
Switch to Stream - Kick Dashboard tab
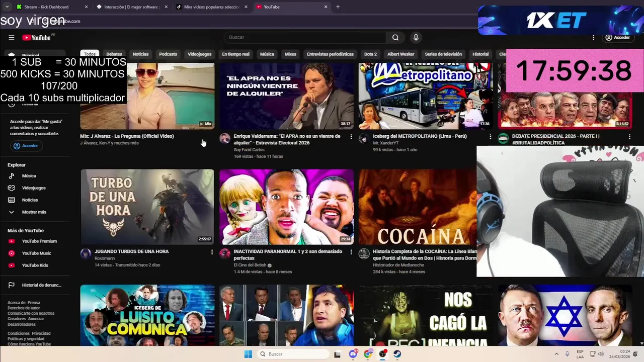[52, 7]
